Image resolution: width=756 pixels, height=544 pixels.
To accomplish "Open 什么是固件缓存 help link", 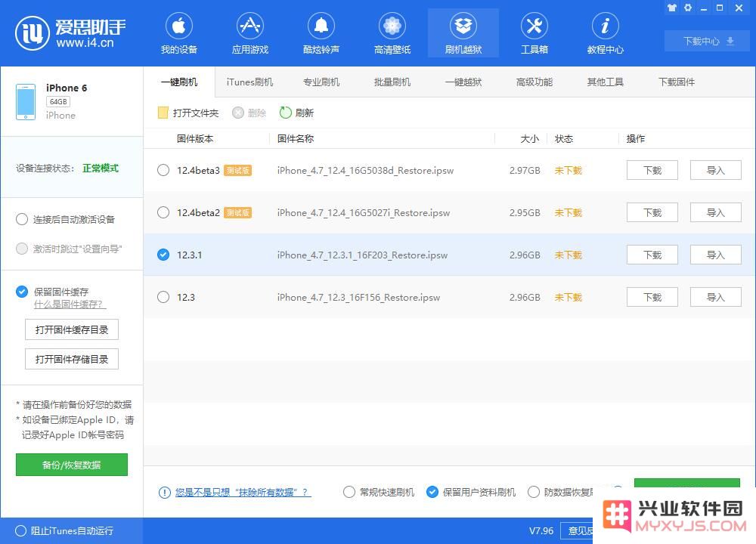I will [x=70, y=304].
